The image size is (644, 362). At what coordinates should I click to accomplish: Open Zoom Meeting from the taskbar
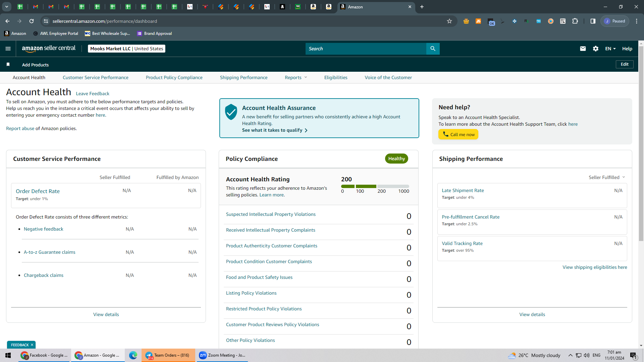222,355
